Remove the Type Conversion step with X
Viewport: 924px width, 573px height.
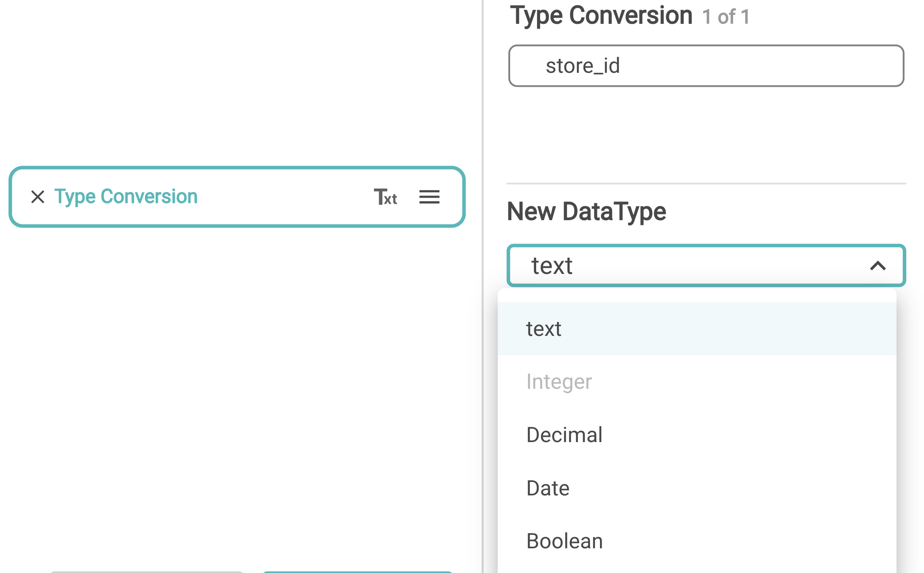pos(38,197)
